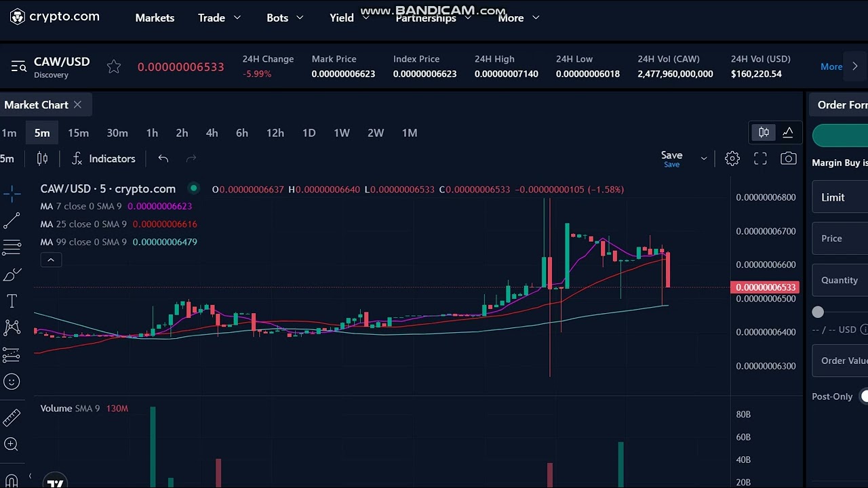
Task: Toggle the Post-Only switch
Action: pos(863,396)
